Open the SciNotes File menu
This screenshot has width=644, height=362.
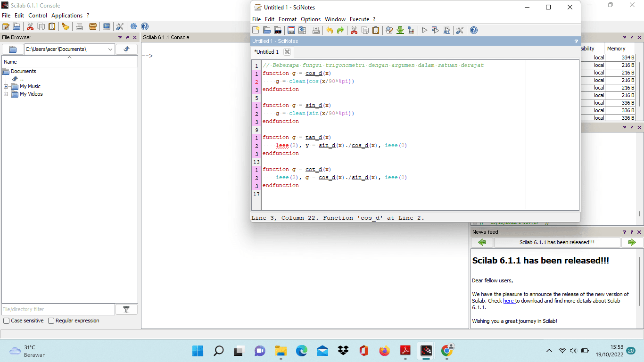(256, 19)
